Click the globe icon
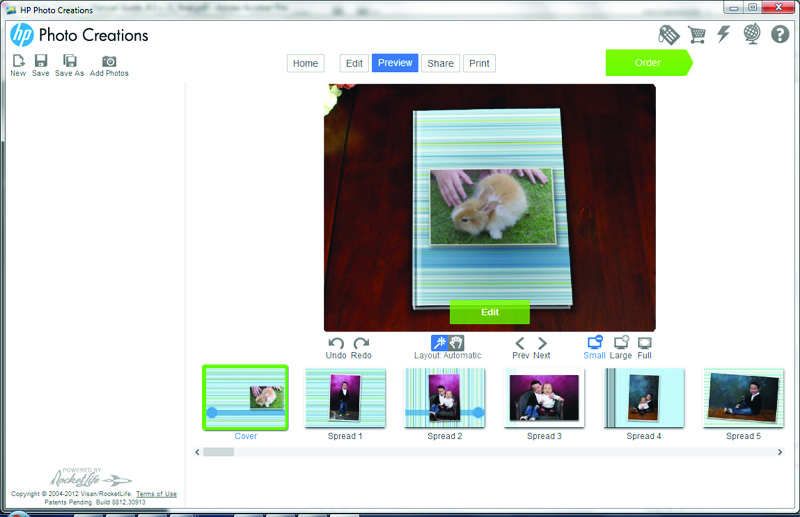Screen dimensions: 800x517 [x=752, y=34]
